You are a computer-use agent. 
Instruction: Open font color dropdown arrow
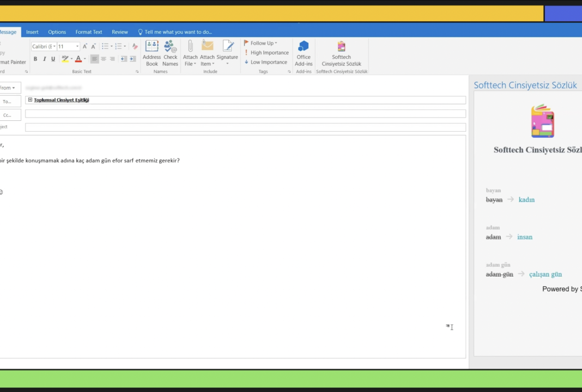(84, 59)
